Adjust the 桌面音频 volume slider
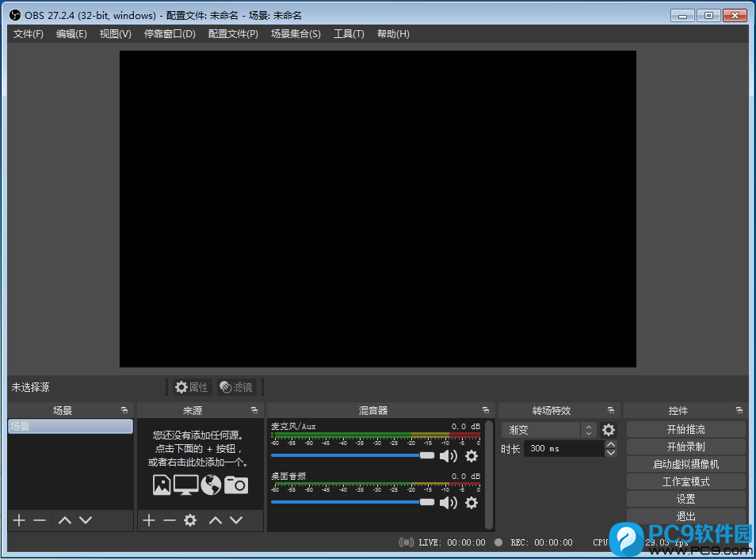 tap(353, 502)
